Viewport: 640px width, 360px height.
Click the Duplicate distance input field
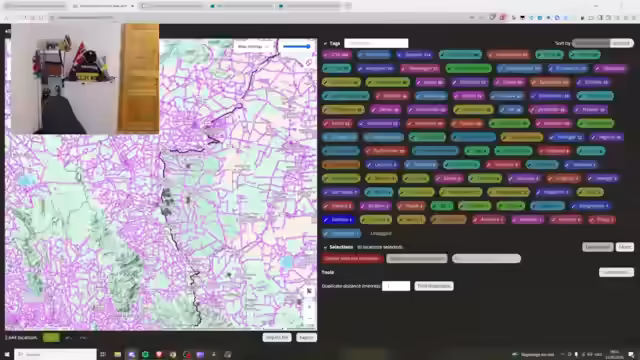click(x=396, y=286)
